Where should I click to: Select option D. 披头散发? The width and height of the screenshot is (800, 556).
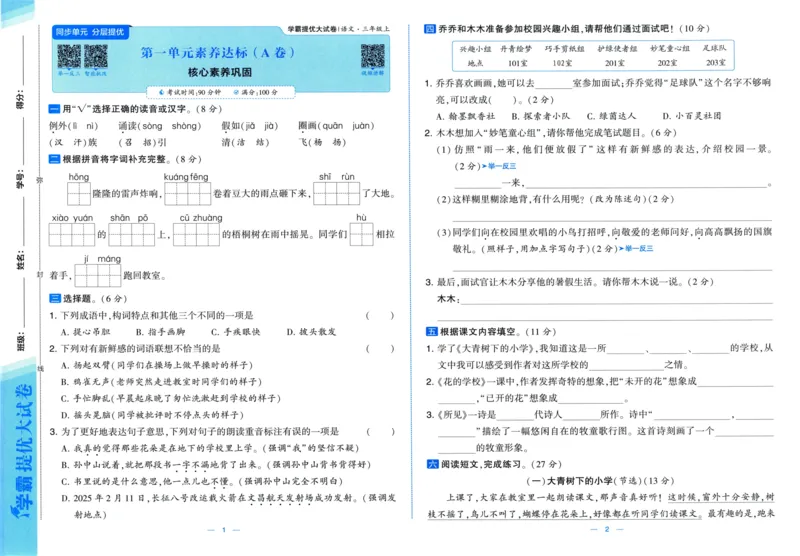click(311, 332)
